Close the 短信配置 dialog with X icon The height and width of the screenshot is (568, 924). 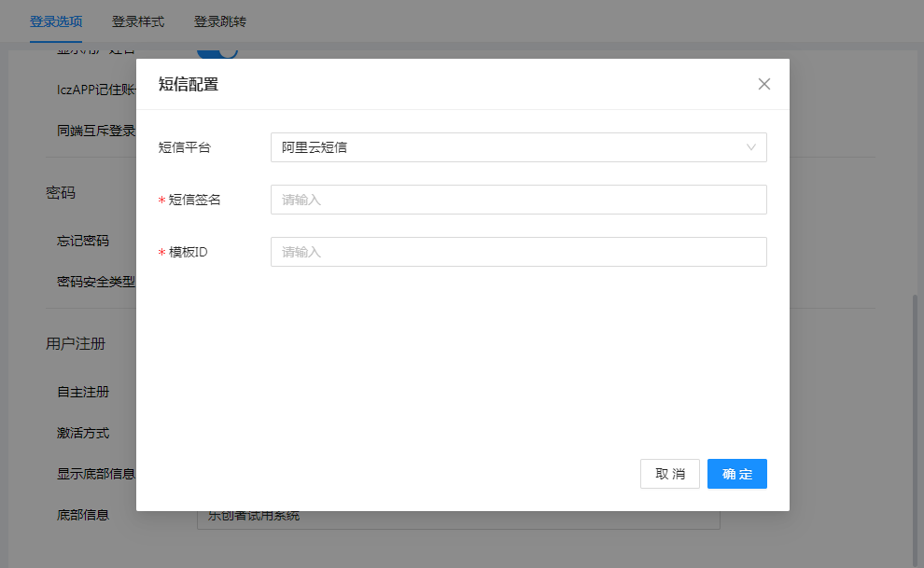(763, 84)
